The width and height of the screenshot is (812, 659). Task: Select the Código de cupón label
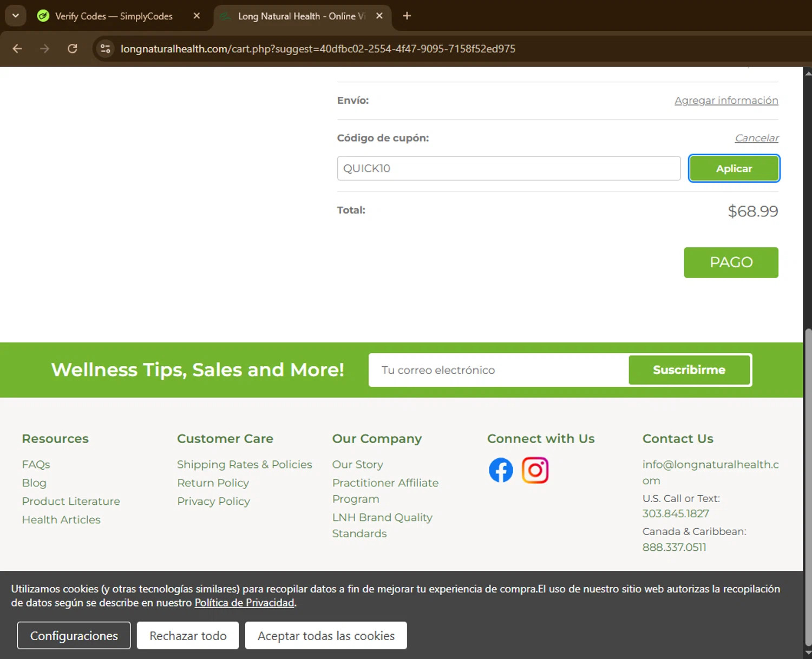coord(383,138)
